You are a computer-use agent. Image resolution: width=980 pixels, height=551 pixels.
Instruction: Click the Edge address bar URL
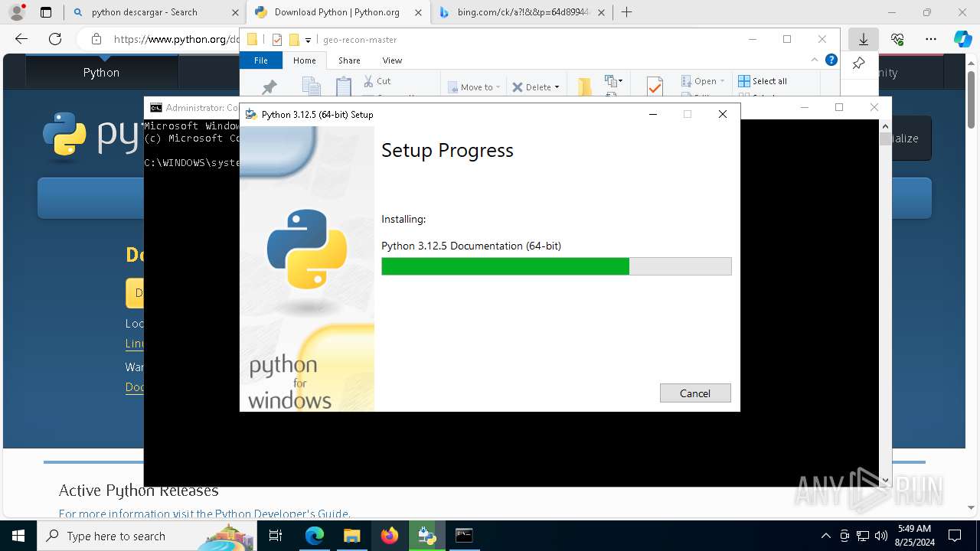click(x=176, y=39)
